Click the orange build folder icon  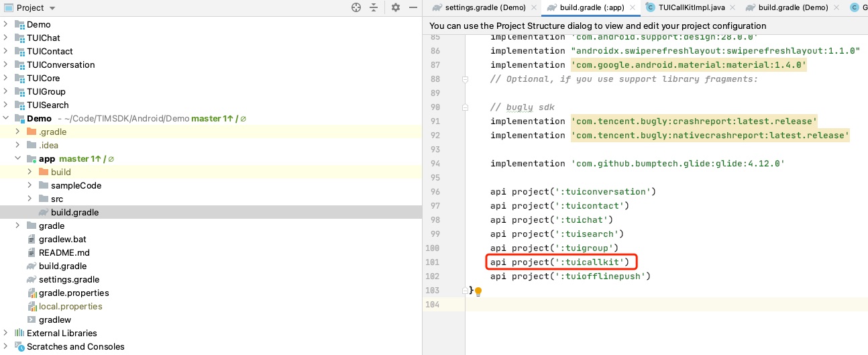[44, 172]
